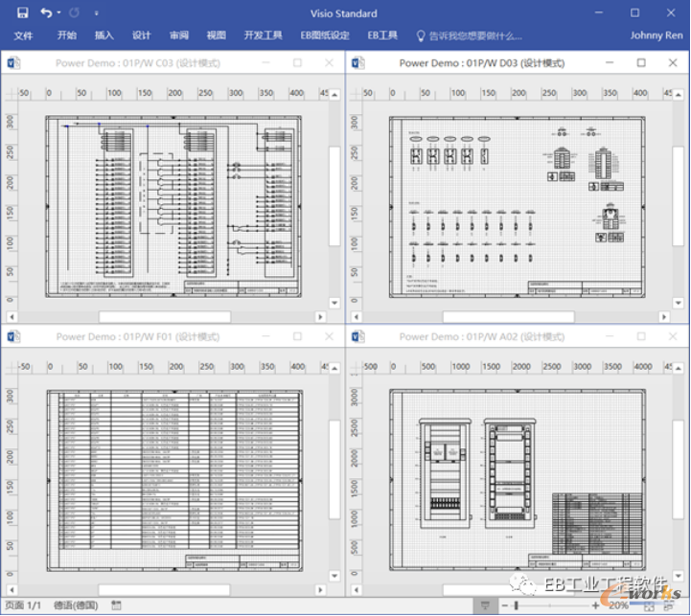
Task: Click scroll-up arrow in C03 window
Action: [334, 94]
